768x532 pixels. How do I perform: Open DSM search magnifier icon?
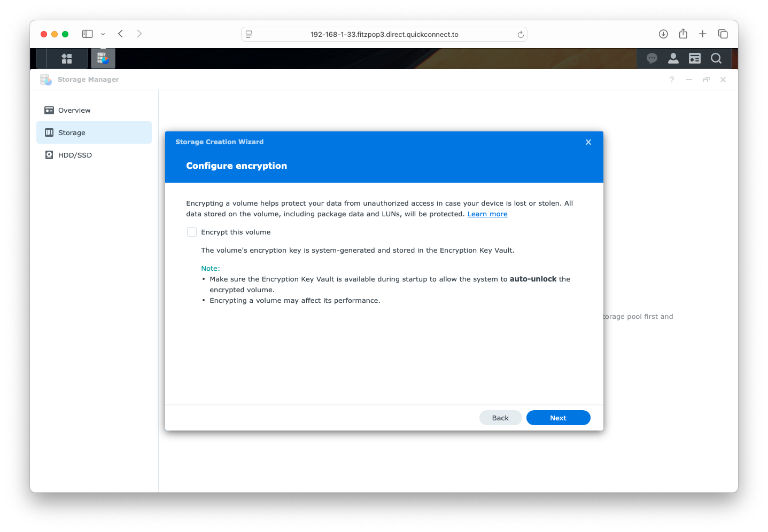716,58
